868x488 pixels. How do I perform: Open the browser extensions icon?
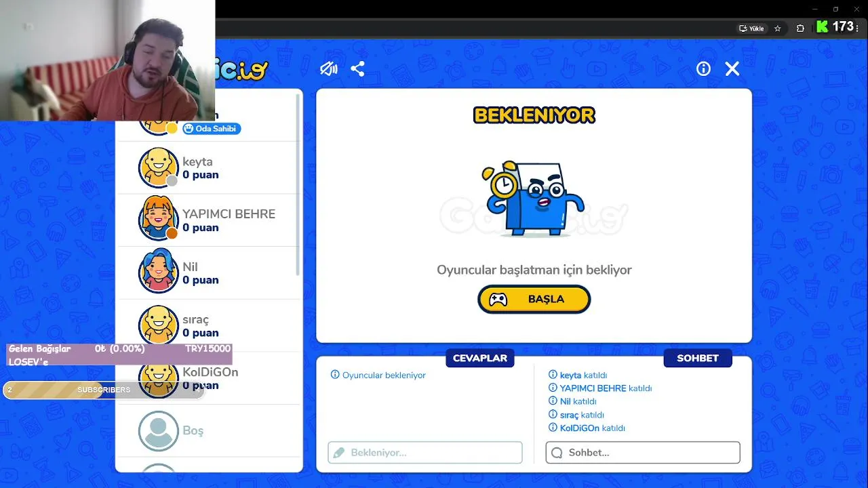coord(800,28)
